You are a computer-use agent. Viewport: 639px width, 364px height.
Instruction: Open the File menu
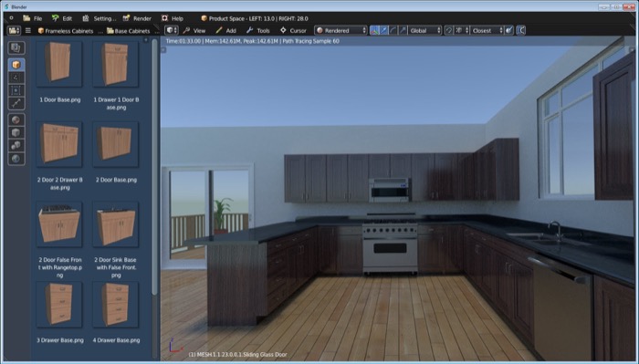click(x=33, y=18)
